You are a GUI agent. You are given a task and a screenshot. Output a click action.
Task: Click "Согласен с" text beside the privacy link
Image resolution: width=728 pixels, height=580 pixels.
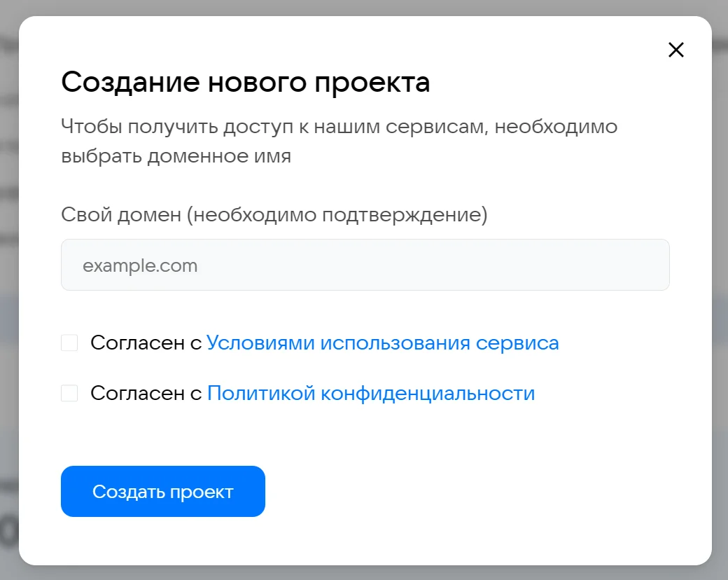pyautogui.click(x=146, y=394)
